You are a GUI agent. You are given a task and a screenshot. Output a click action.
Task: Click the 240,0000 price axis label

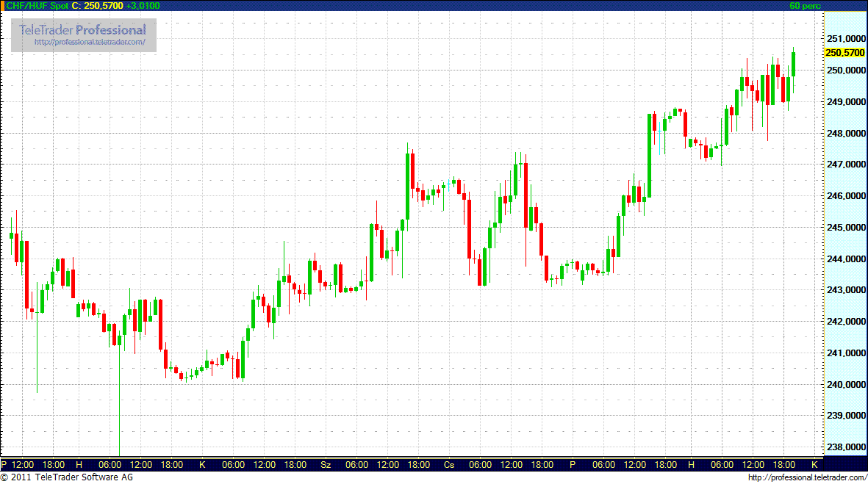pyautogui.click(x=844, y=384)
